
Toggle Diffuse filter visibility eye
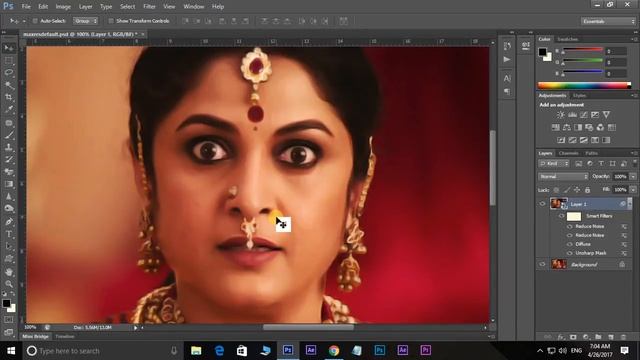point(570,244)
